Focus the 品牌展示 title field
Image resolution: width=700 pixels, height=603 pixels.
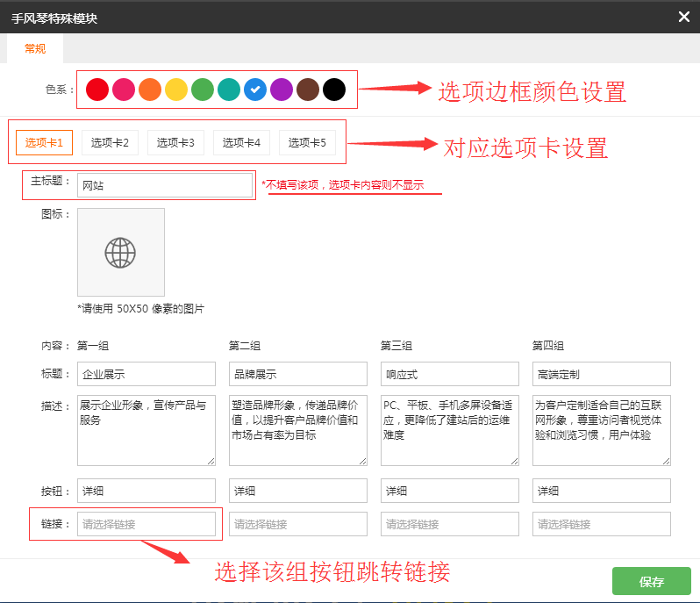[298, 374]
